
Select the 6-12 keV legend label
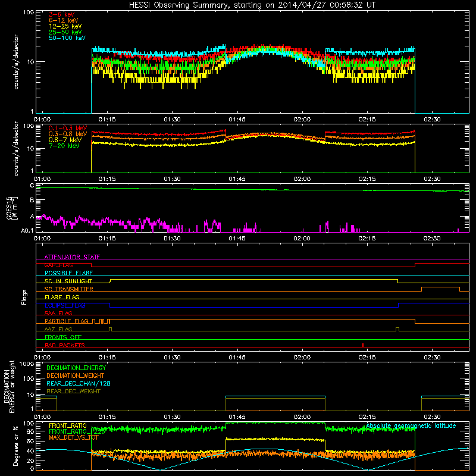click(64, 20)
